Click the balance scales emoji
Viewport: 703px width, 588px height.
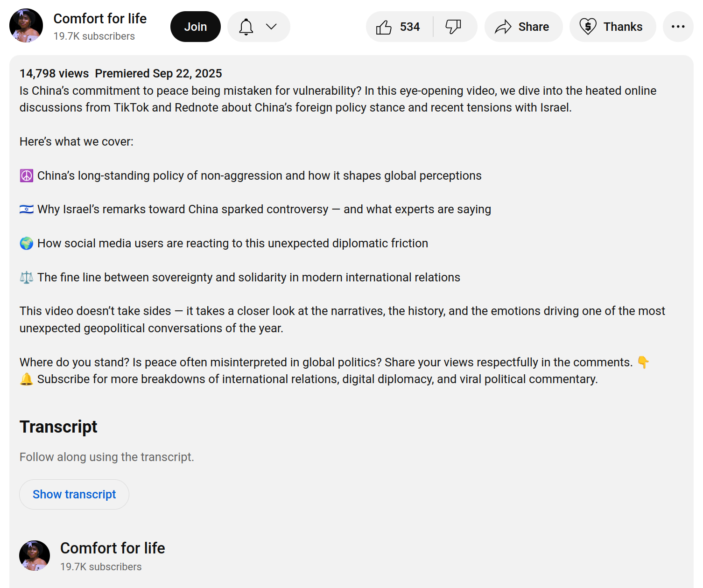pos(27,278)
